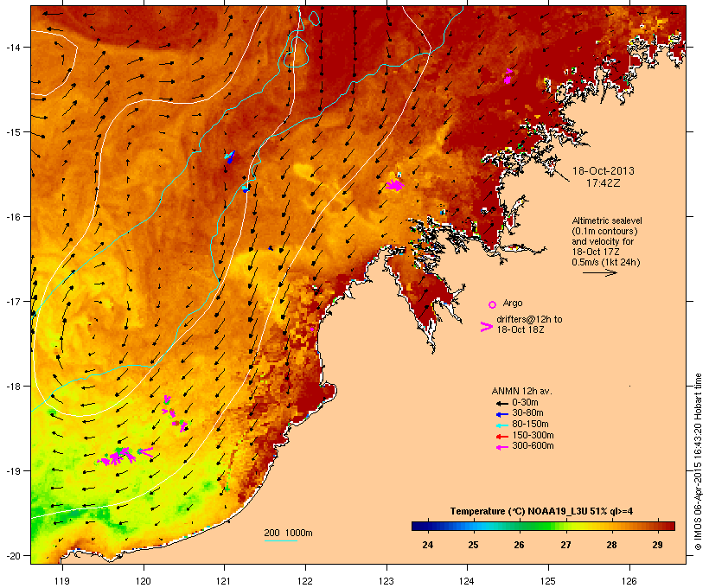Click the 200 1000m bathymetry label
709x588 pixels.
click(x=288, y=533)
